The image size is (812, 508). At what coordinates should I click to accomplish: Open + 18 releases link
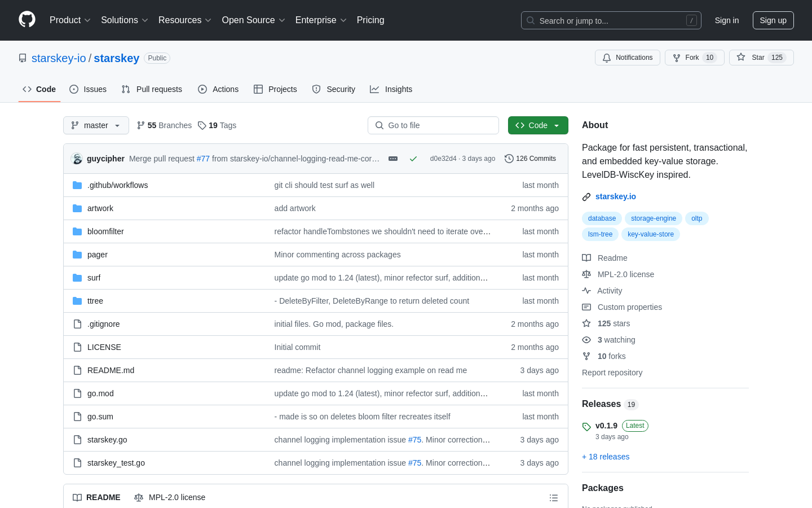pyautogui.click(x=606, y=457)
